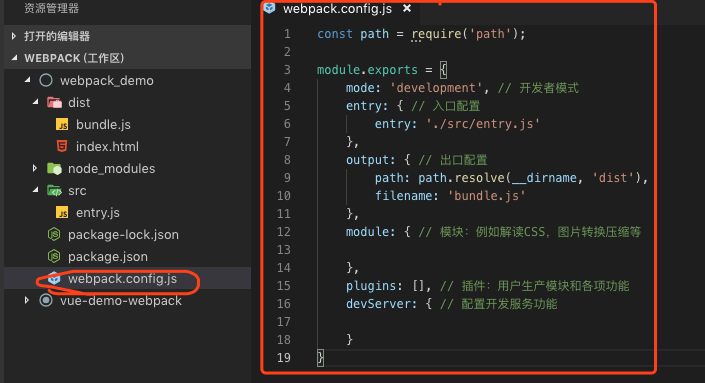Image resolution: width=705 pixels, height=383 pixels.
Task: Click the bundle.js JS file icon
Action: pos(62,125)
